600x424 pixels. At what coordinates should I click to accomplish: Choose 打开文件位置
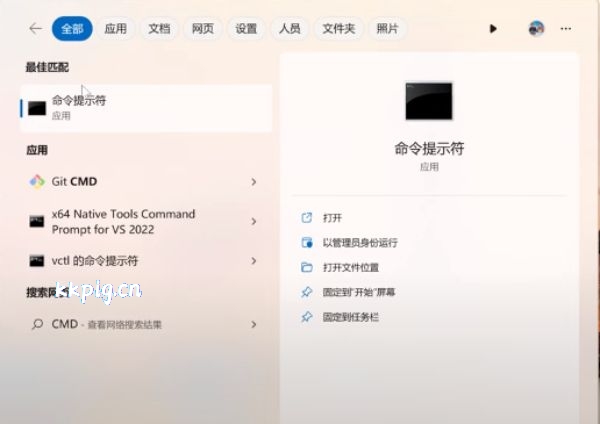(x=351, y=267)
